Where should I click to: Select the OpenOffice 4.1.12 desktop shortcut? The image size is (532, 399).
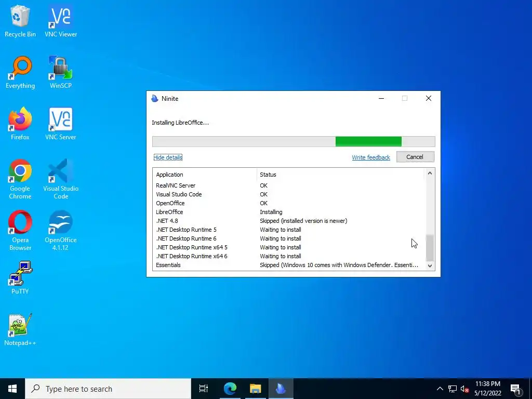point(61,231)
